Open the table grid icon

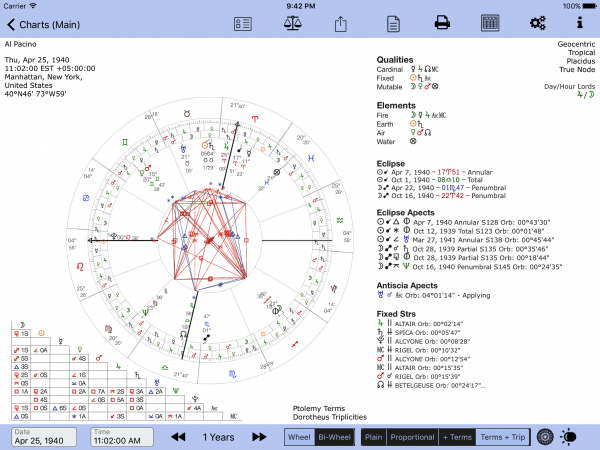pos(490,22)
